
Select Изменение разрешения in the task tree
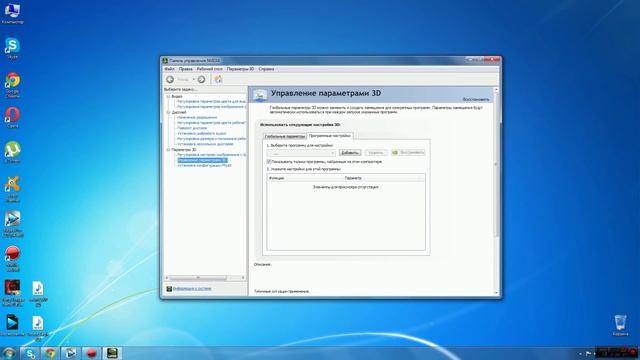click(x=197, y=118)
